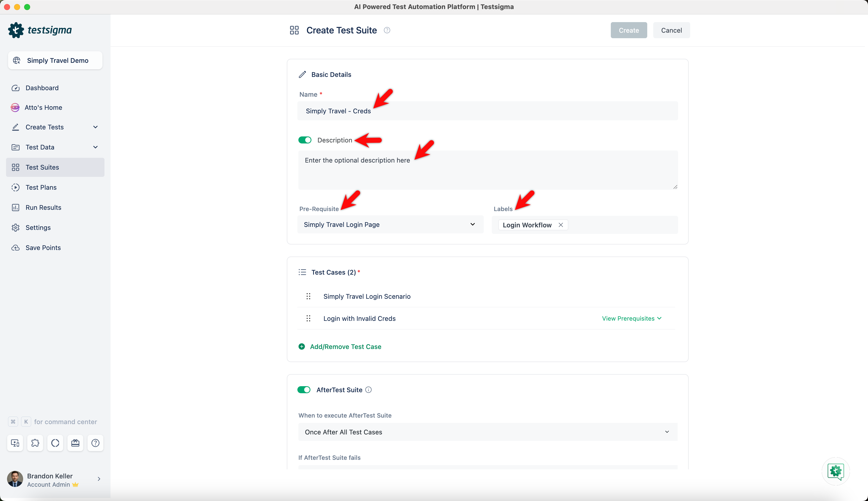Remove the Login Workflow label

click(x=561, y=225)
